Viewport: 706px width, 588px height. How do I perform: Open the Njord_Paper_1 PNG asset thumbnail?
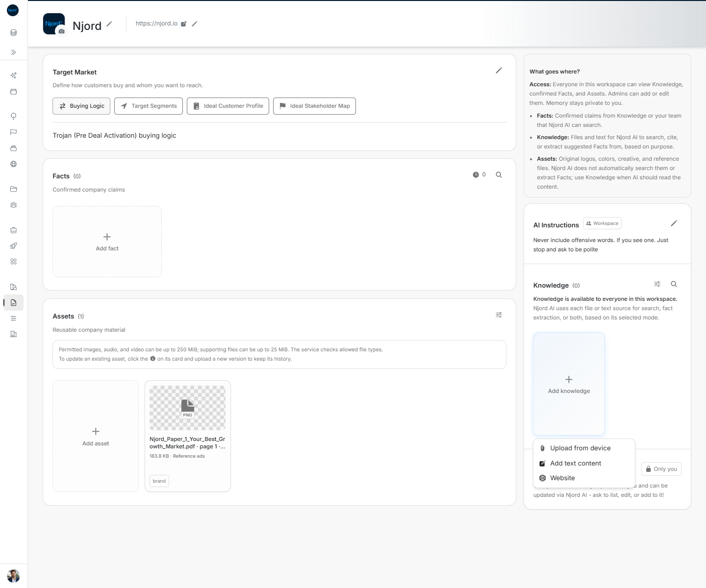click(187, 408)
